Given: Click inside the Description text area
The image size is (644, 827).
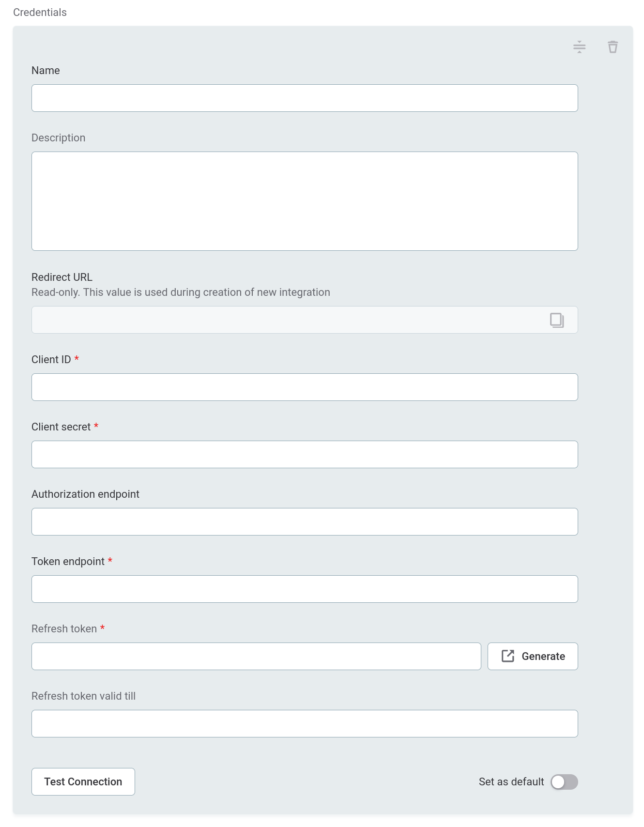Looking at the screenshot, I should 305,201.
